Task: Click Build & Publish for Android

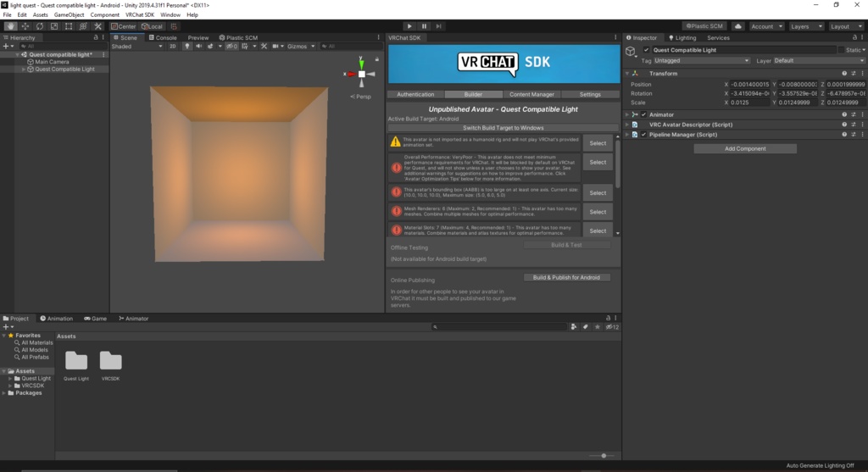Action: (566, 277)
